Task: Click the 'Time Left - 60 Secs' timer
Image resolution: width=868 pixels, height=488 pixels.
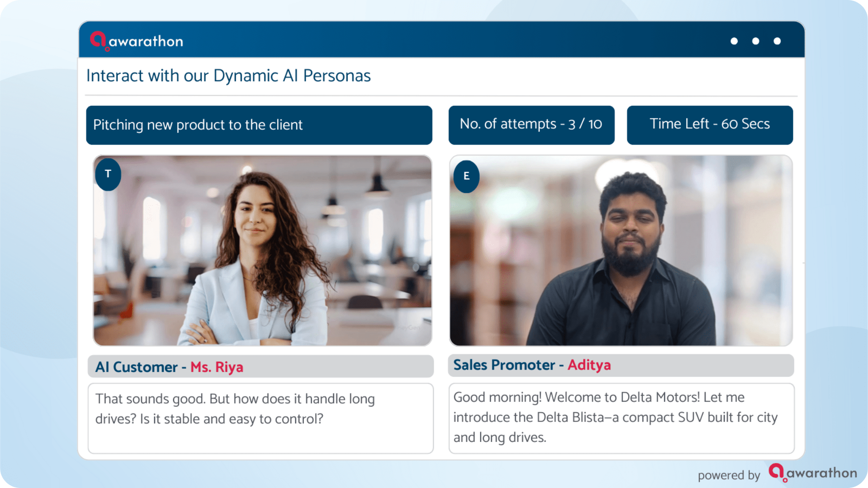Action: pyautogui.click(x=710, y=125)
